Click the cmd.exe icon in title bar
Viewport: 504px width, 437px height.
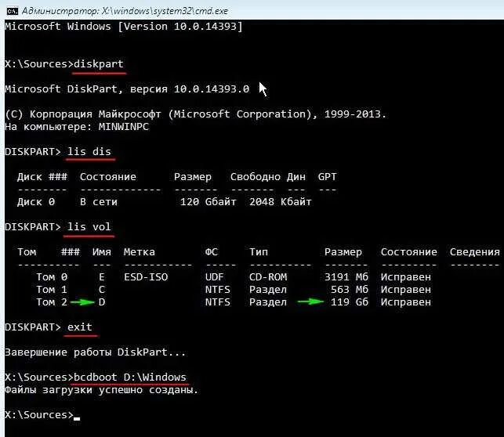pyautogui.click(x=13, y=11)
